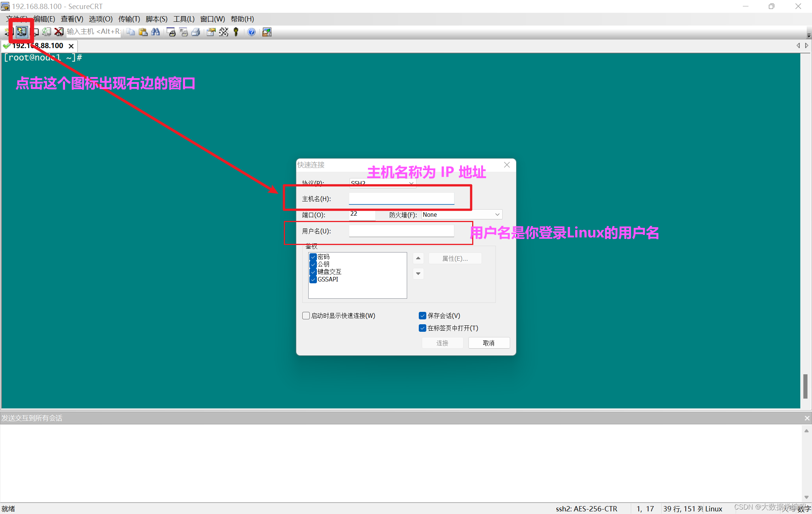812x514 pixels.
Task: Open the 窗口 menu
Action: pos(212,19)
